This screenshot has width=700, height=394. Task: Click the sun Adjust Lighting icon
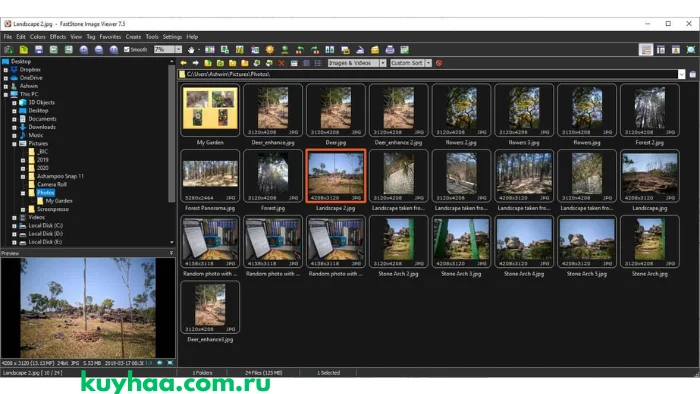(x=270, y=50)
